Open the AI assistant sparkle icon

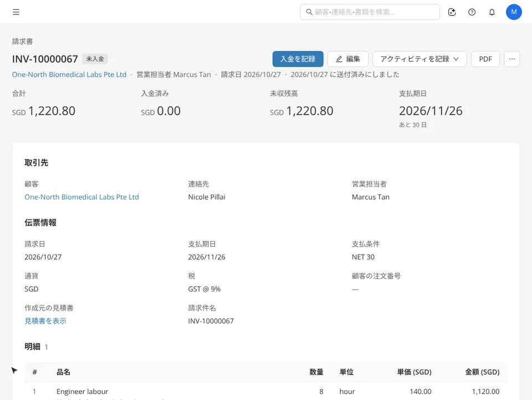pyautogui.click(x=452, y=12)
